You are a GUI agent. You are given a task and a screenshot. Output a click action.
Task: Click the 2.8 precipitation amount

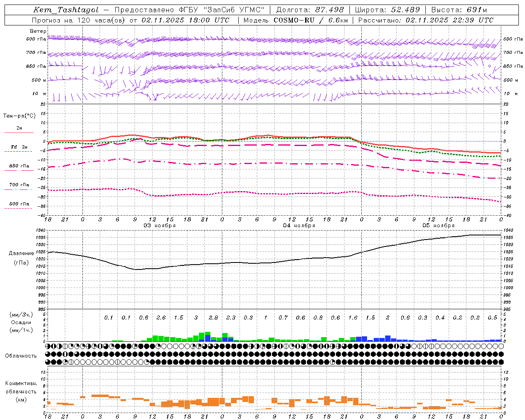pyautogui.click(x=213, y=318)
